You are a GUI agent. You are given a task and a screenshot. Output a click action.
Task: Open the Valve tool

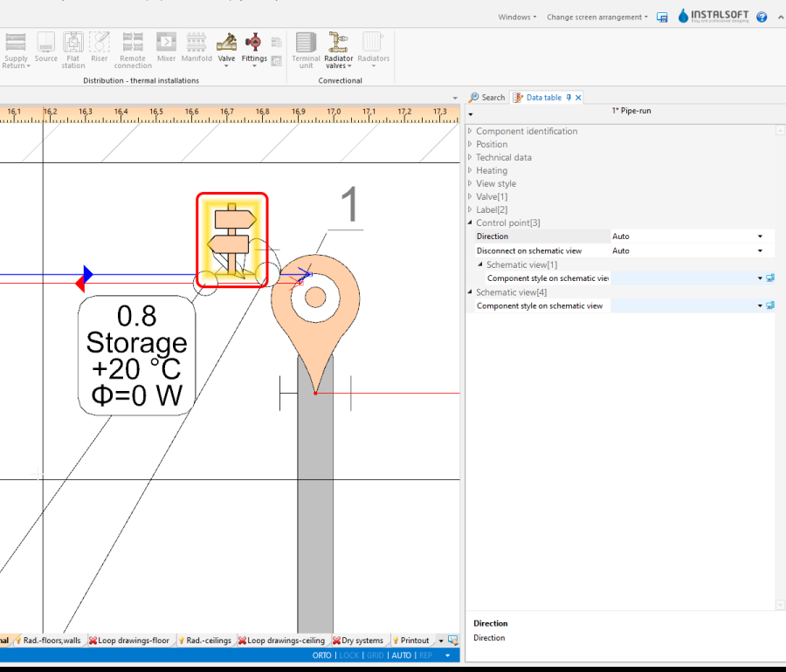pos(226,50)
